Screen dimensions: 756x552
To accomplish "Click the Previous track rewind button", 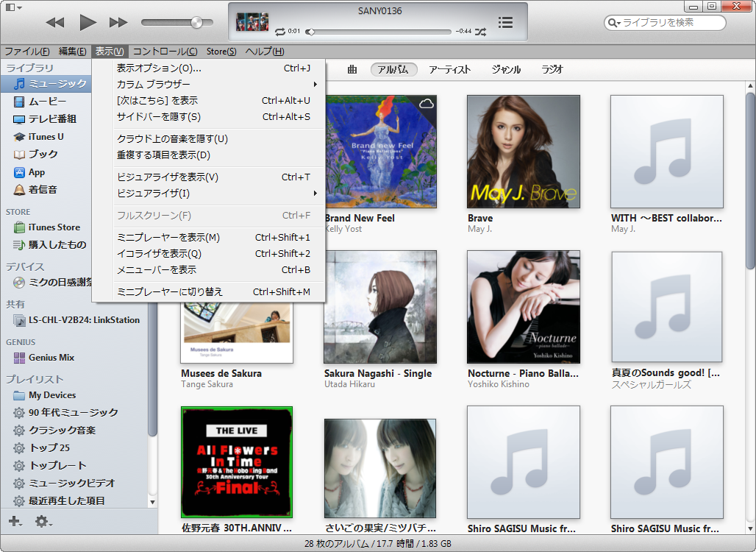I will click(55, 22).
